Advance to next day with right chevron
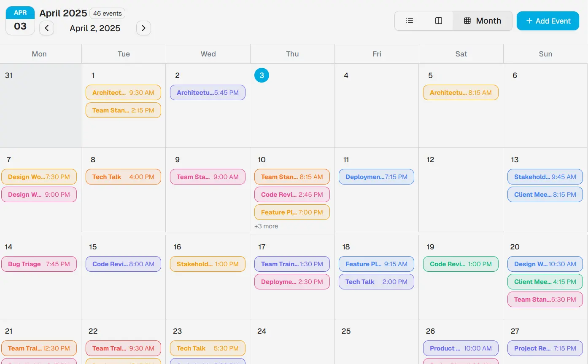Image resolution: width=588 pixels, height=364 pixels. point(143,28)
